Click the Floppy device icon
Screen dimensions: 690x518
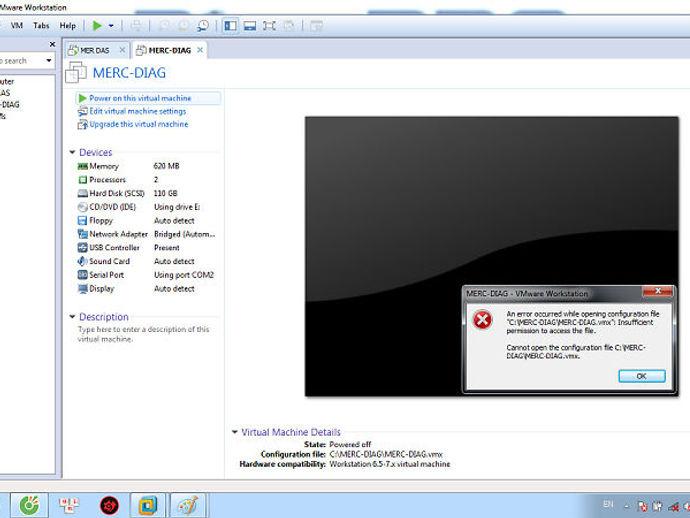coord(82,220)
